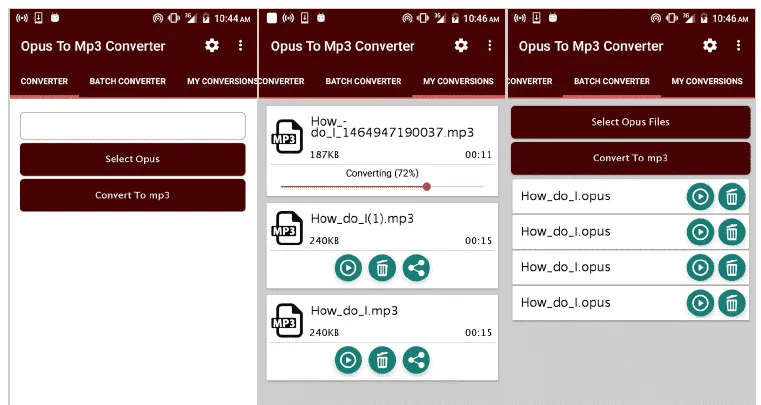The width and height of the screenshot is (761, 405).
Task: Open settings gear in left screen
Action: tap(212, 46)
